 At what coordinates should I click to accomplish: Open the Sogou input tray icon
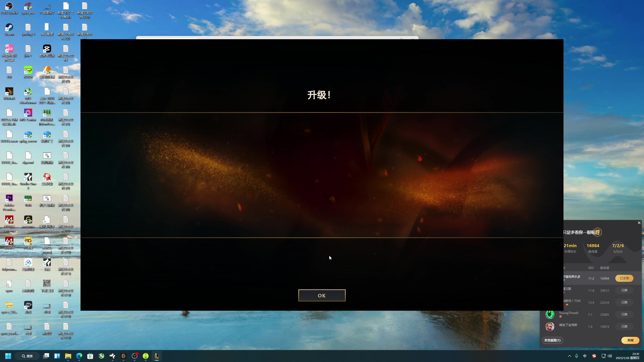pyautogui.click(x=594, y=356)
